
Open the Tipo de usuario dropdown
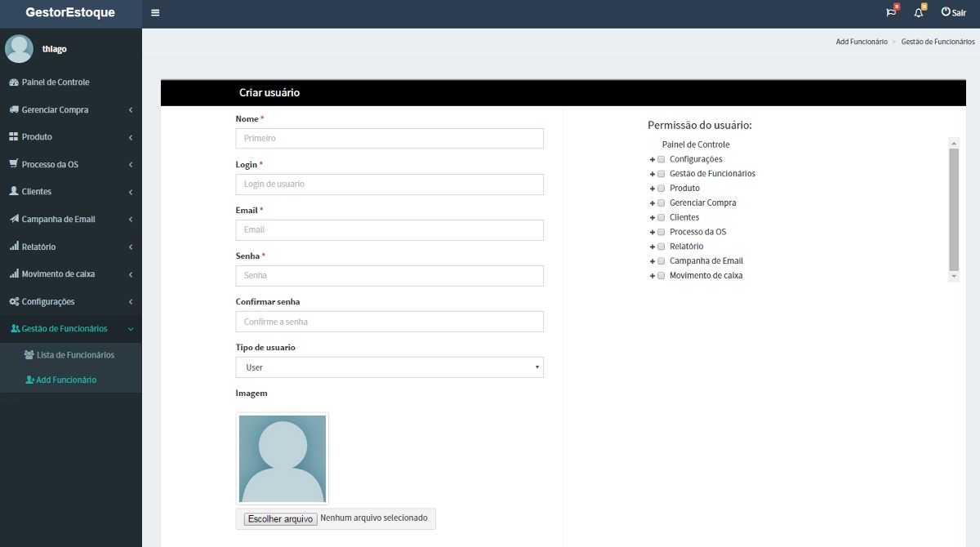pyautogui.click(x=390, y=367)
